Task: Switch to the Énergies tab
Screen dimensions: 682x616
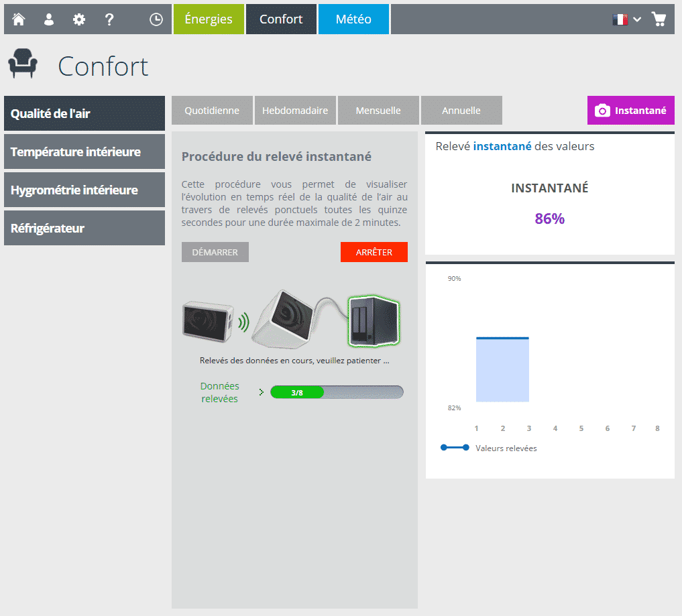Action: click(208, 19)
